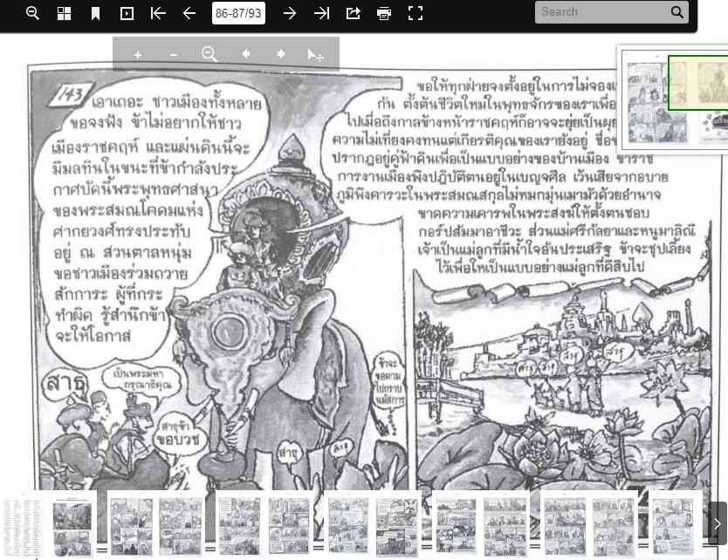This screenshot has width=728, height=560.
Task: Go to the next page
Action: pyautogui.click(x=290, y=13)
